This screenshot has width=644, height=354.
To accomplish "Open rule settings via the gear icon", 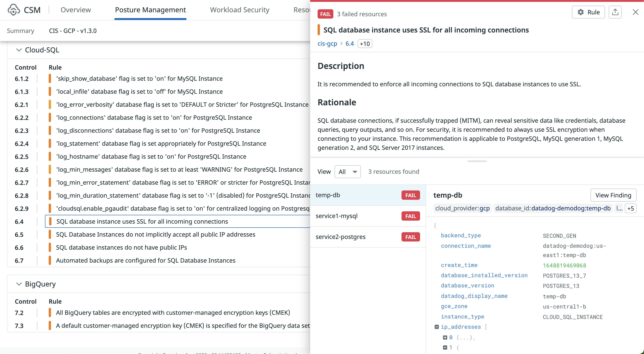I will click(x=581, y=12).
